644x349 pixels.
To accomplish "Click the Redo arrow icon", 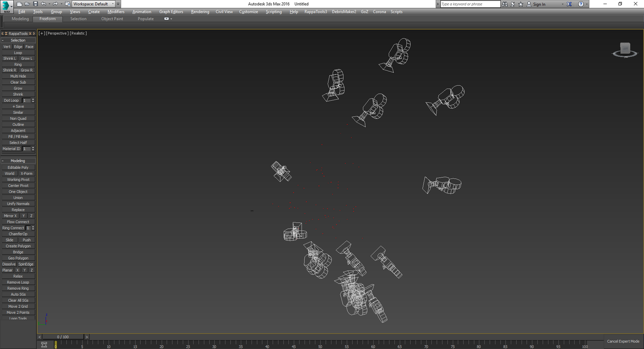I will tap(55, 4).
